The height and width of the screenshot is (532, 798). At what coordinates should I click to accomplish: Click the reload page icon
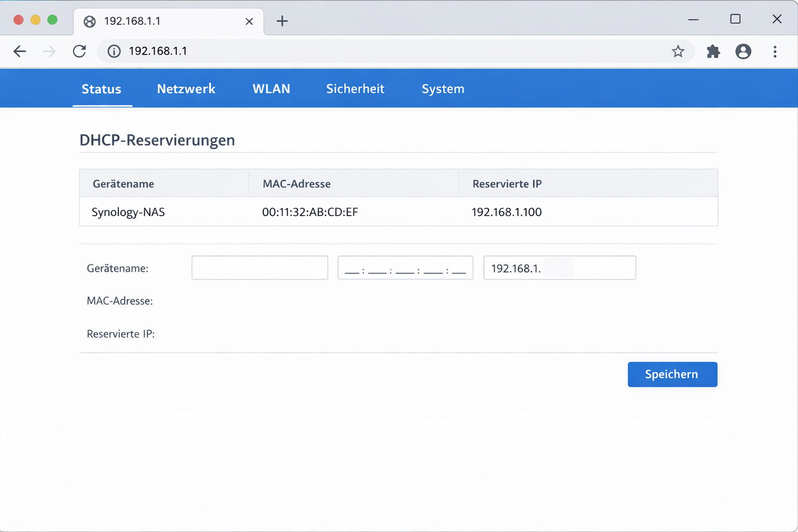click(x=79, y=51)
